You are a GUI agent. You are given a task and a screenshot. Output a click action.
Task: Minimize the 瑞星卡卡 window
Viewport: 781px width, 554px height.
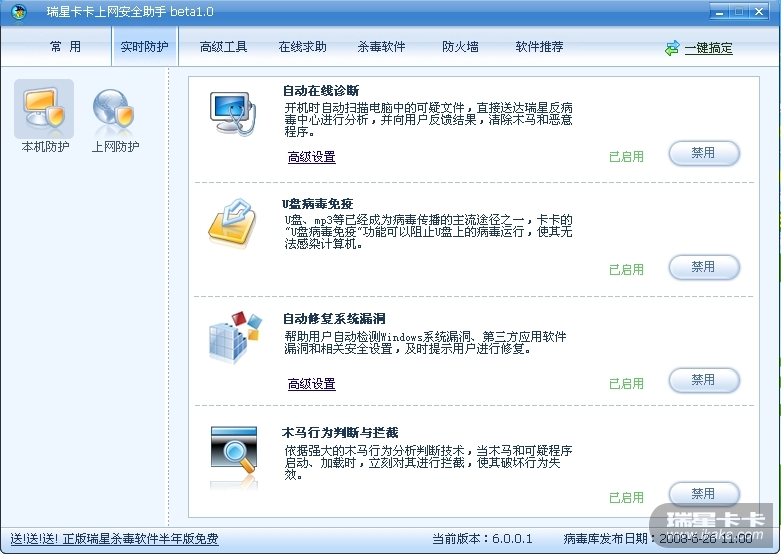point(719,12)
